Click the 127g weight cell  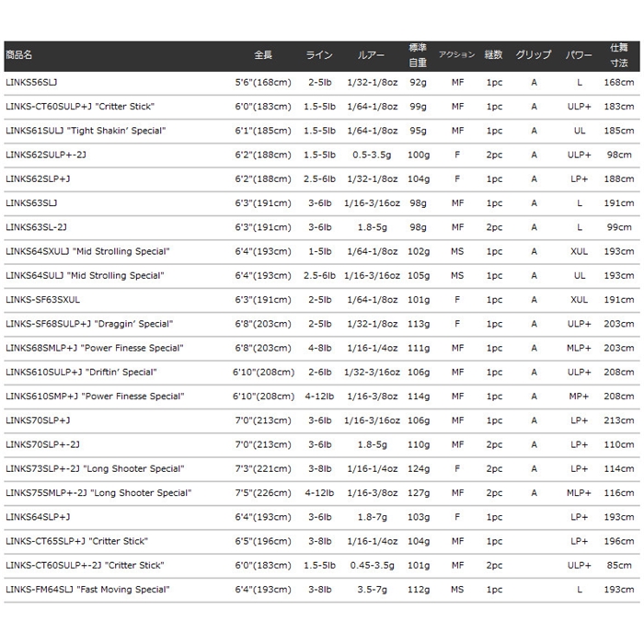[x=419, y=493]
